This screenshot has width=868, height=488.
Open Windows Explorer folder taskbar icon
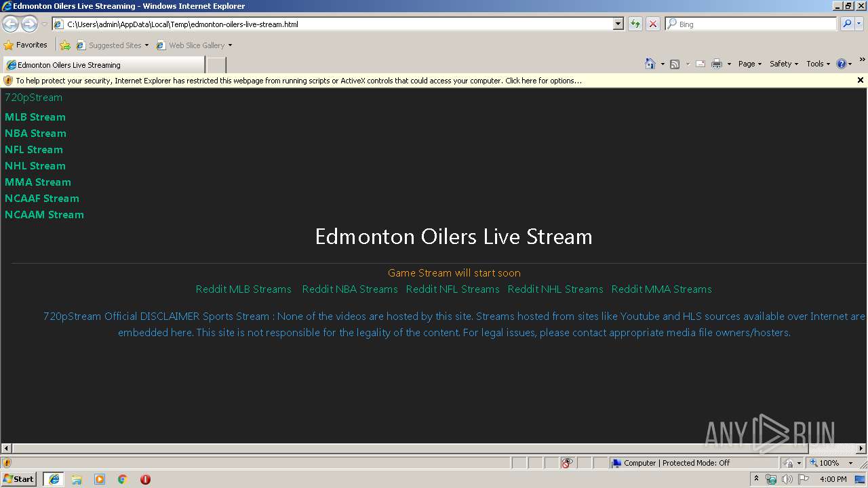[77, 479]
